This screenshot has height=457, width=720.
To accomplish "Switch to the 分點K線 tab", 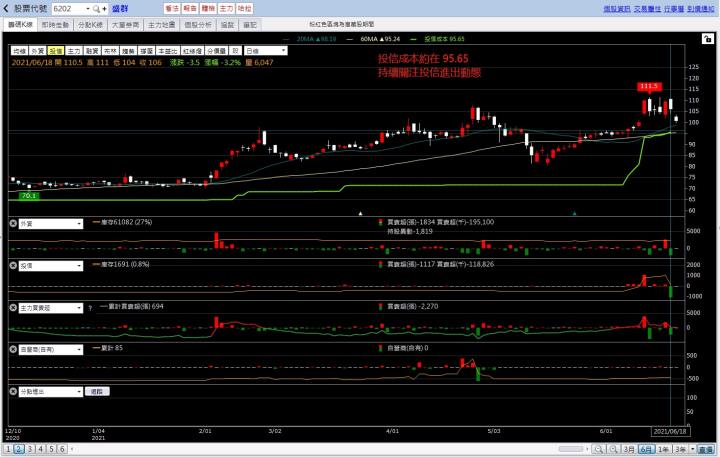I will pyautogui.click(x=90, y=25).
